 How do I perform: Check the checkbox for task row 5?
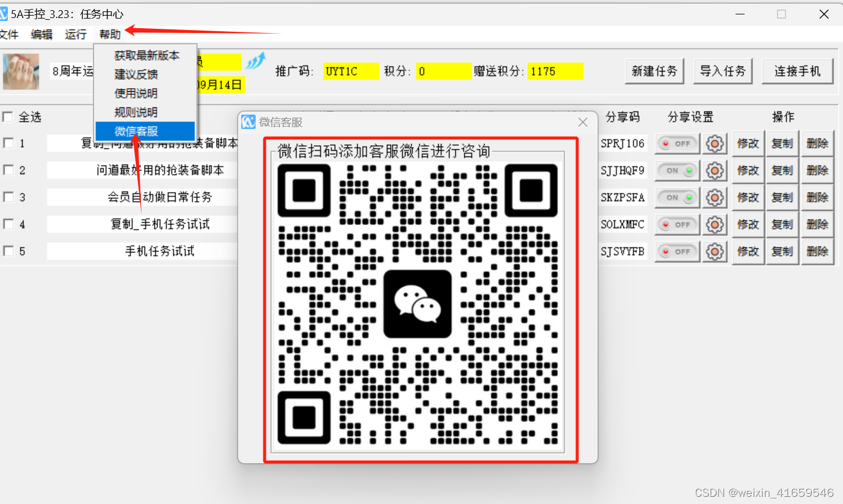pos(8,251)
